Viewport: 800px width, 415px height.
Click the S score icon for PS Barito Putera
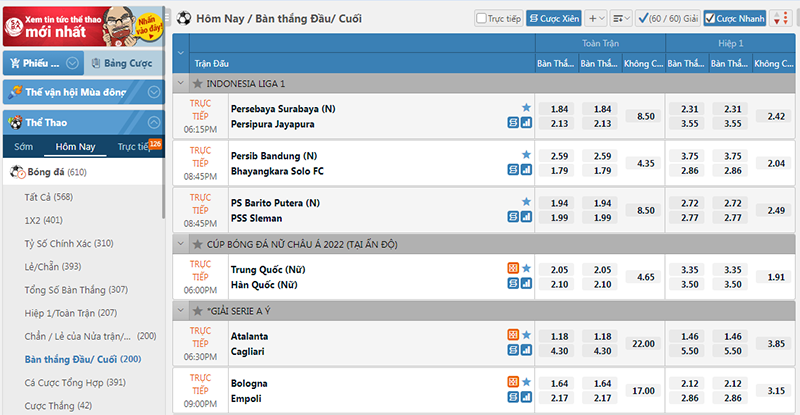click(513, 218)
